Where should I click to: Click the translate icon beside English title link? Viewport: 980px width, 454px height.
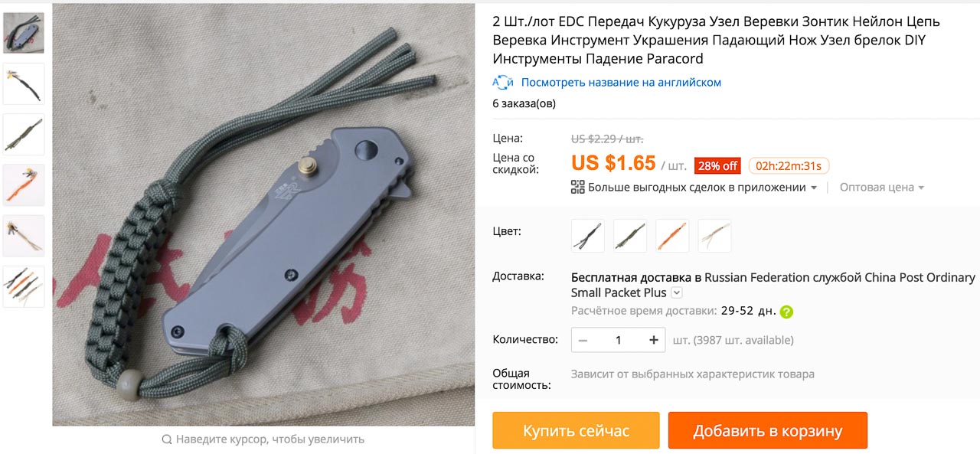click(x=502, y=82)
